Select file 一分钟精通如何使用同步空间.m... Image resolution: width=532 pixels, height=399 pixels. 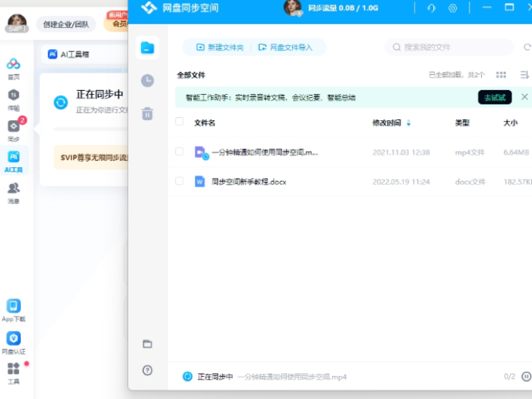pyautogui.click(x=264, y=153)
